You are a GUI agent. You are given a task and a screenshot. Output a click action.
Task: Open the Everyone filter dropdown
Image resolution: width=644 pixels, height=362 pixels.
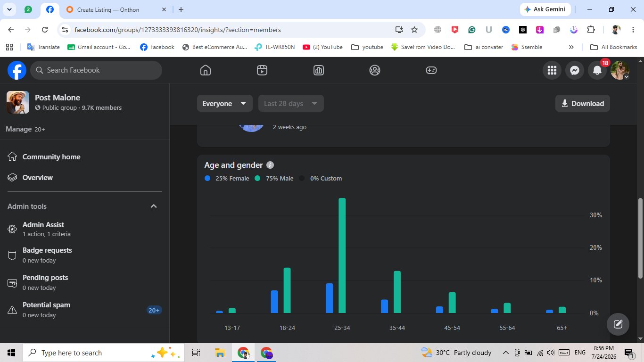click(224, 104)
